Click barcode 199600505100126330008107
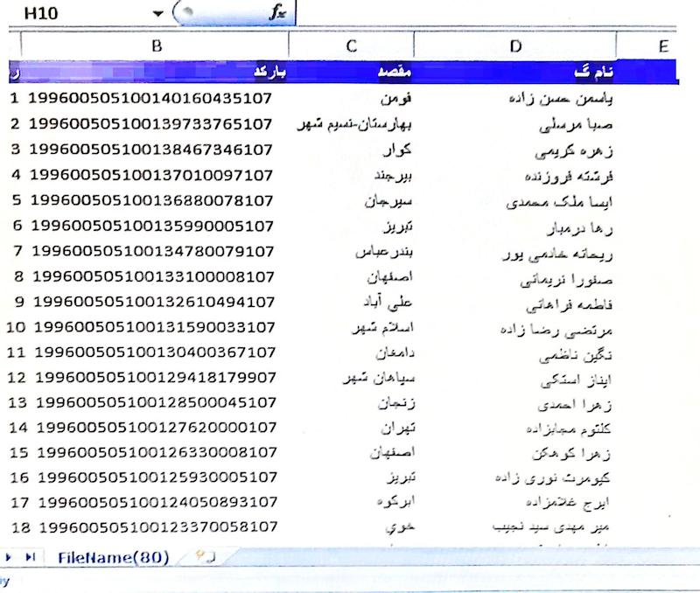This screenshot has height=593, width=700. [157, 452]
